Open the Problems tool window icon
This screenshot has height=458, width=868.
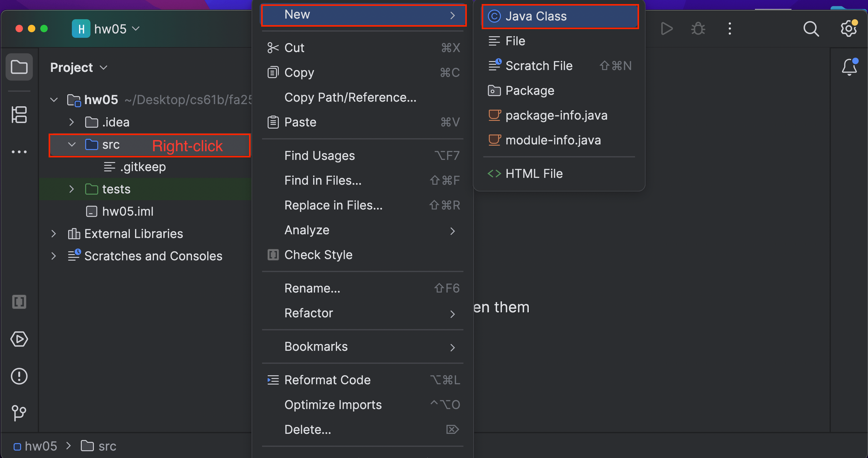[19, 376]
